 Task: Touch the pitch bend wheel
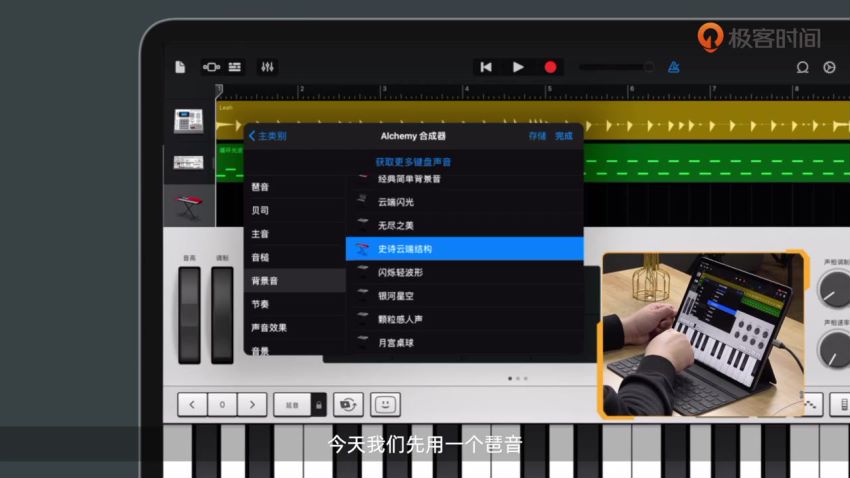click(189, 315)
